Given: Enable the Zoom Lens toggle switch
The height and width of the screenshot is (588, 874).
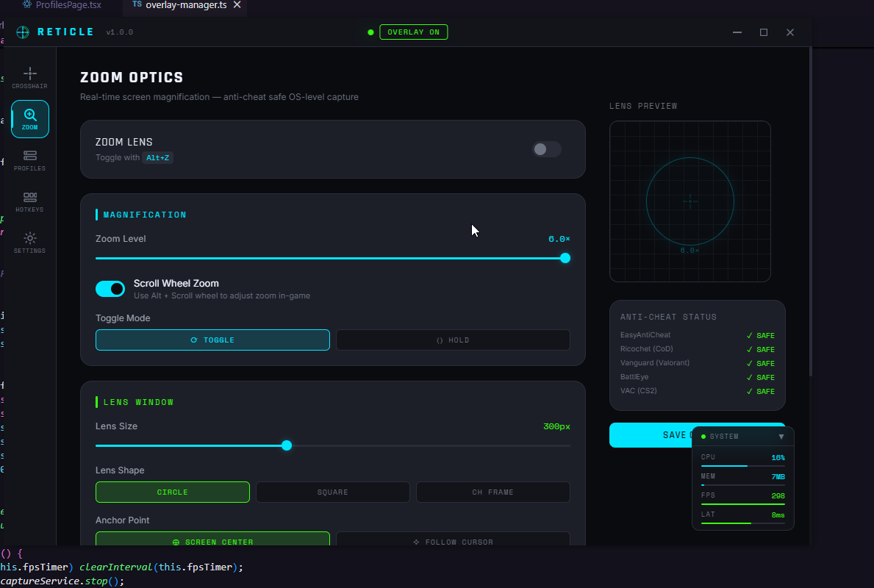Looking at the screenshot, I should [546, 149].
